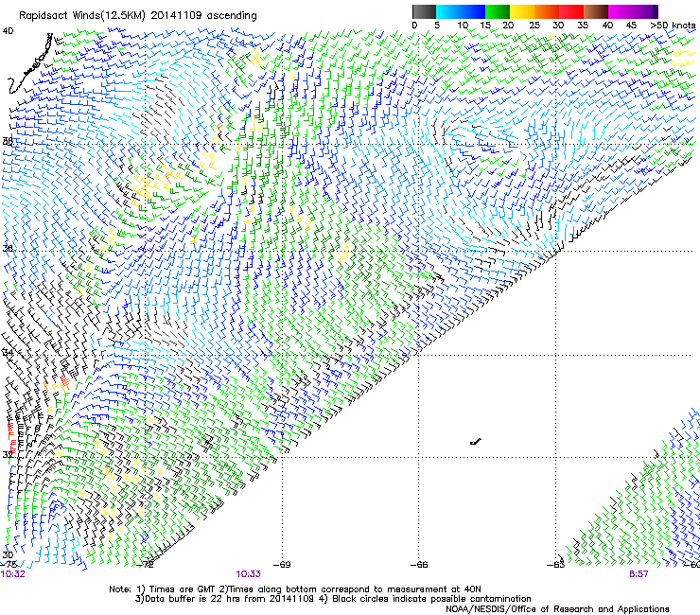Click the yellow 20-25 knots legend segment
This screenshot has height=615, width=700.
[522, 11]
